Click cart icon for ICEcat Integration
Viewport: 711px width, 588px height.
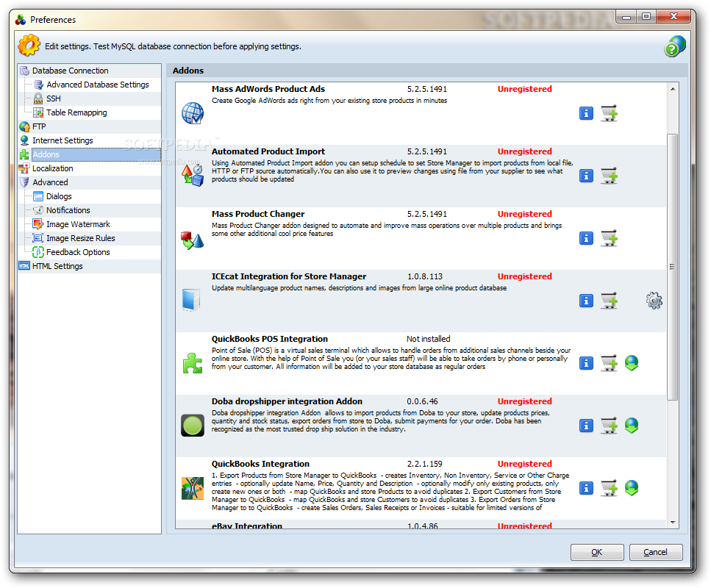609,301
